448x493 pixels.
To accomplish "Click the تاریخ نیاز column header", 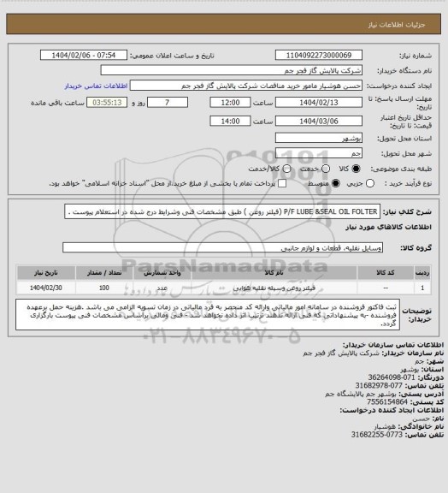I will tap(46, 273).
